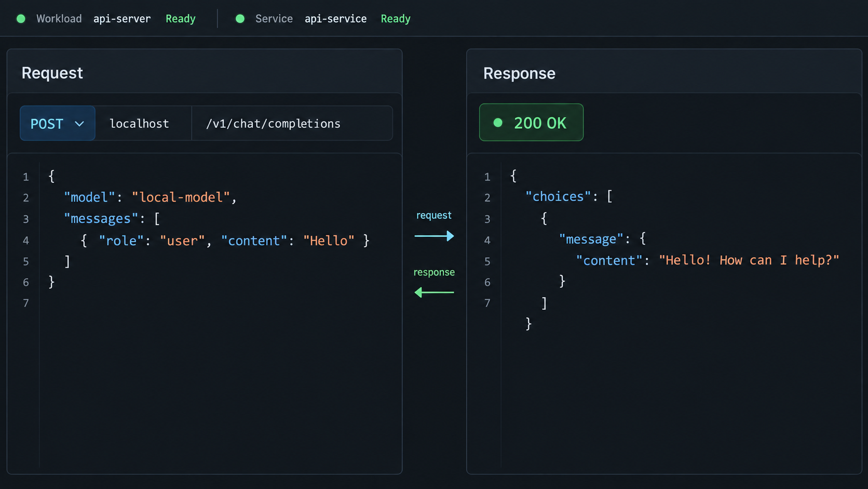This screenshot has height=489, width=868.
Task: Click the Response panel heading
Action: coord(519,73)
